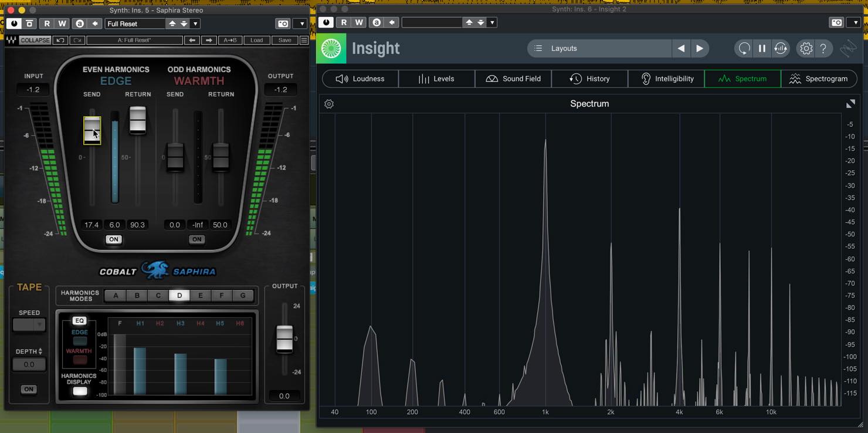The height and width of the screenshot is (433, 868).
Task: Select harmonics mode G
Action: point(243,296)
